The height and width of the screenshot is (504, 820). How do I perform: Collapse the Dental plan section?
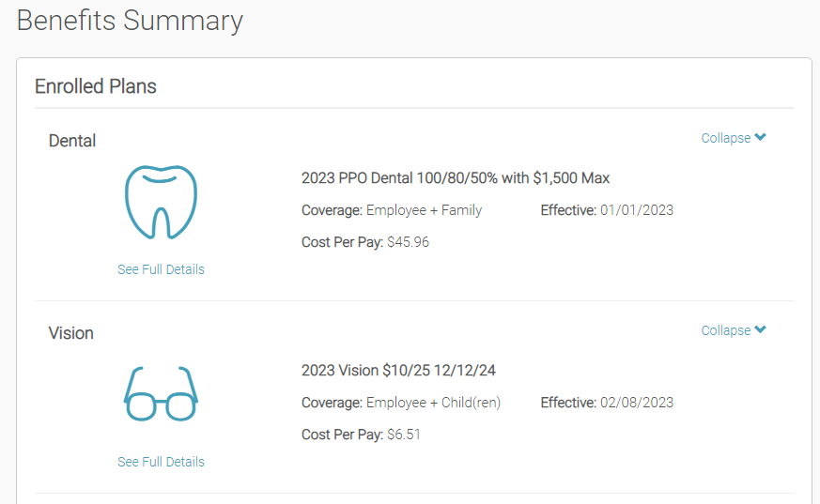pos(734,138)
